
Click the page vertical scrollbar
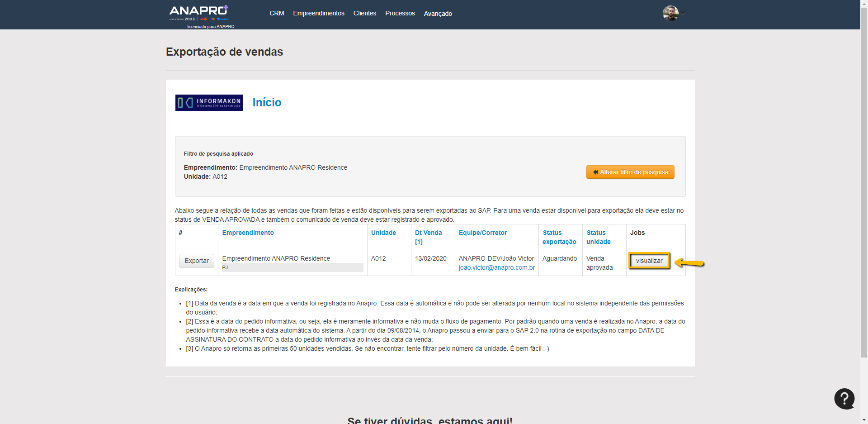tap(864, 181)
